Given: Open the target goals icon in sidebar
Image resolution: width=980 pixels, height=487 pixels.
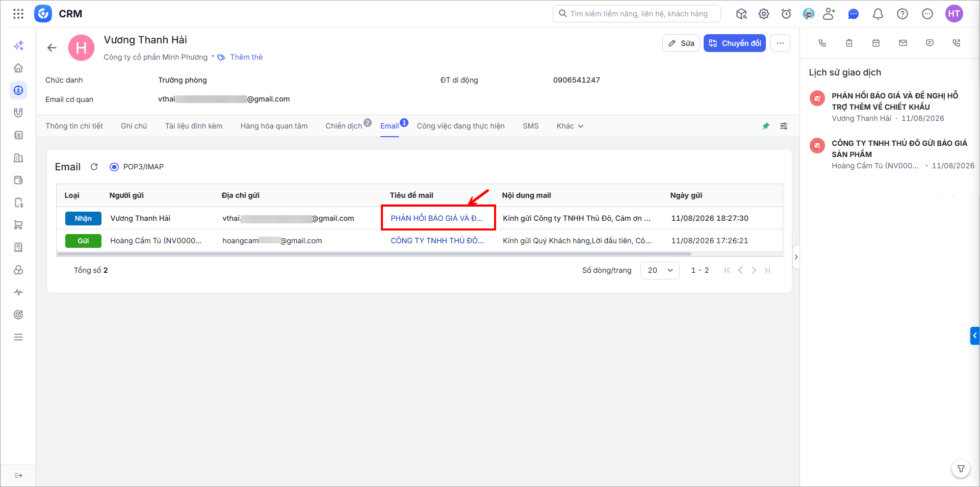Looking at the screenshot, I should [18, 315].
